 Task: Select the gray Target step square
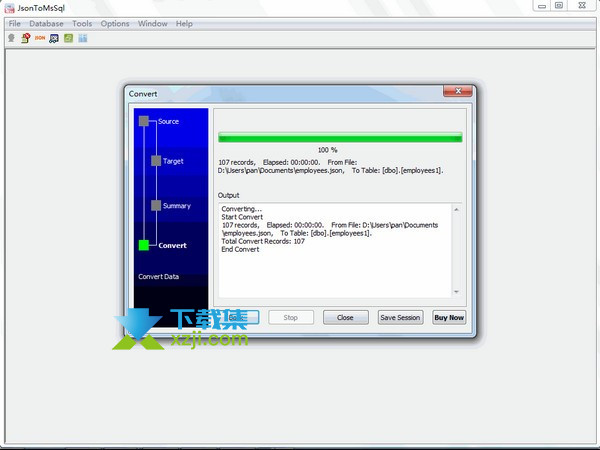[x=156, y=161]
